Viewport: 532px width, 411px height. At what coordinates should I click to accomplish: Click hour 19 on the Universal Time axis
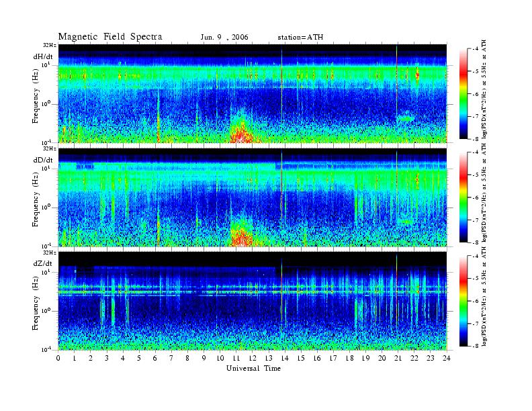[365, 358]
